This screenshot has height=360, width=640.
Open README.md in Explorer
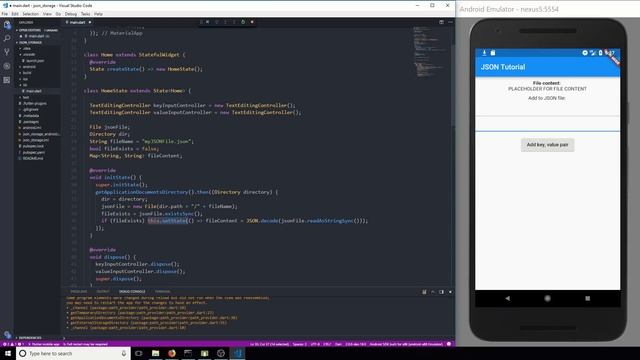(33, 159)
